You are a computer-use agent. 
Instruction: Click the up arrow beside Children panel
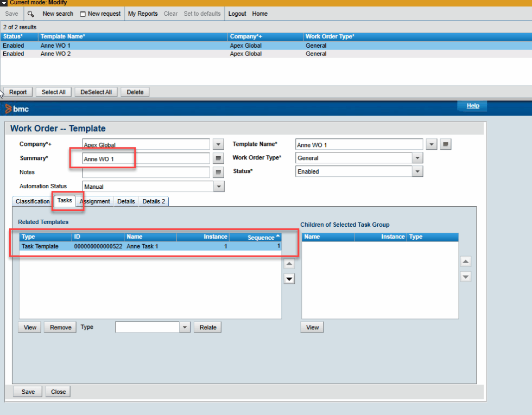pos(465,261)
